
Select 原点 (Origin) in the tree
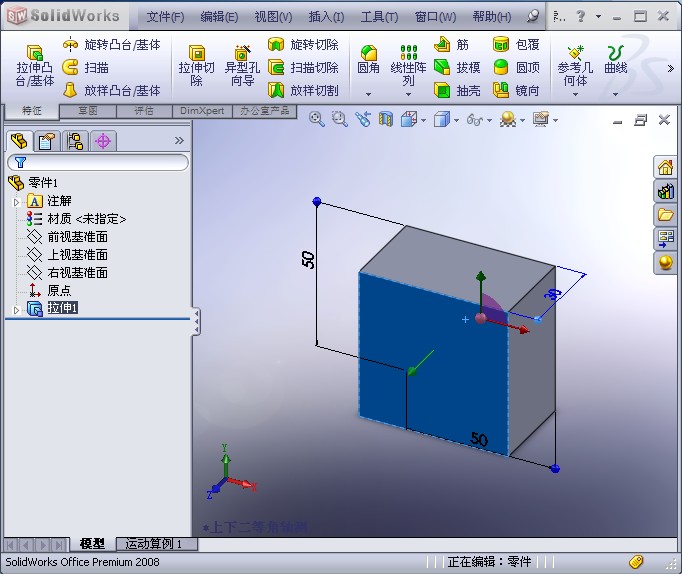click(49, 290)
